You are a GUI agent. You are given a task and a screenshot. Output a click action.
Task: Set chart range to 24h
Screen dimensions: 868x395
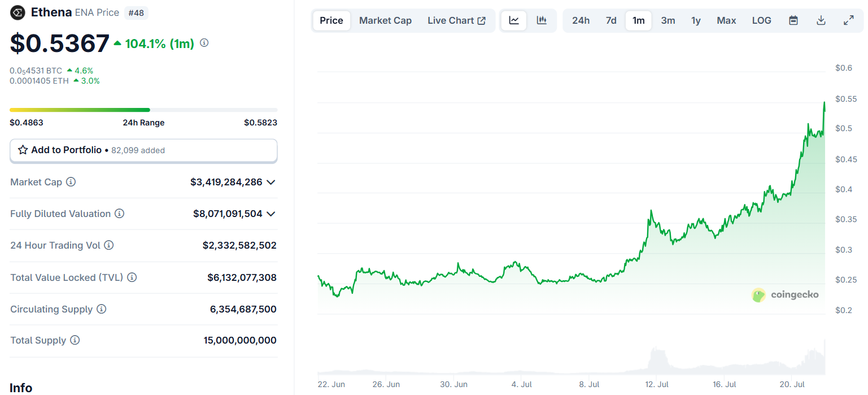[x=581, y=20]
